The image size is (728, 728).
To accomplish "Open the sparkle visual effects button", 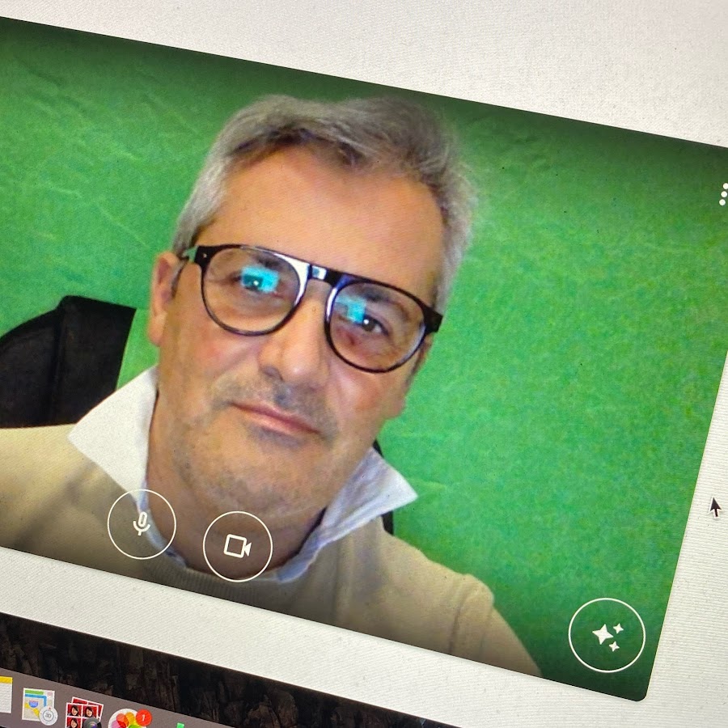I will [x=607, y=635].
